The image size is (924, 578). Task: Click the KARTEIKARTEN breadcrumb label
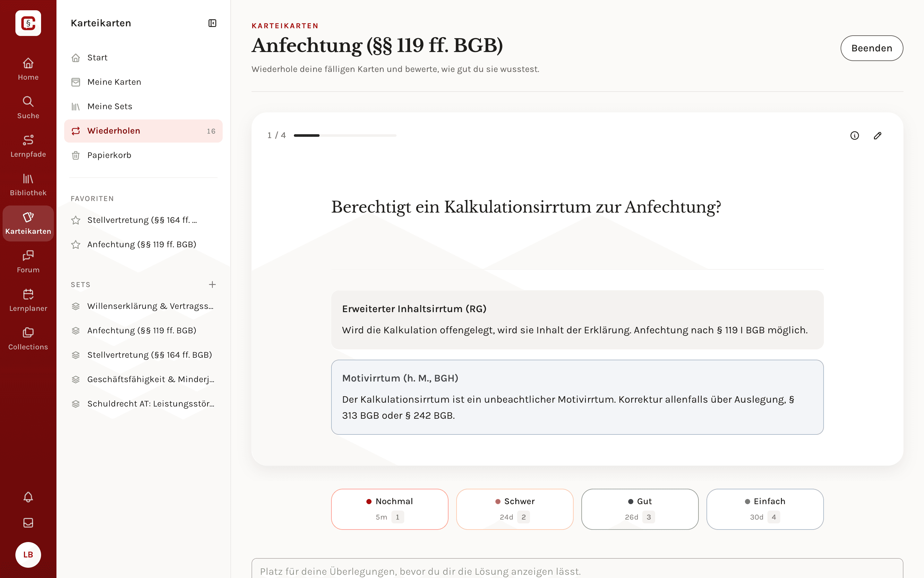(285, 26)
